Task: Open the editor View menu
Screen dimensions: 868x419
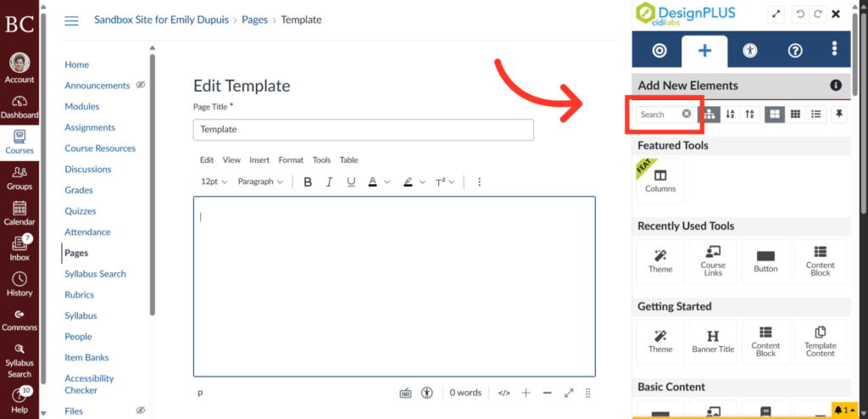Action: pos(231,160)
